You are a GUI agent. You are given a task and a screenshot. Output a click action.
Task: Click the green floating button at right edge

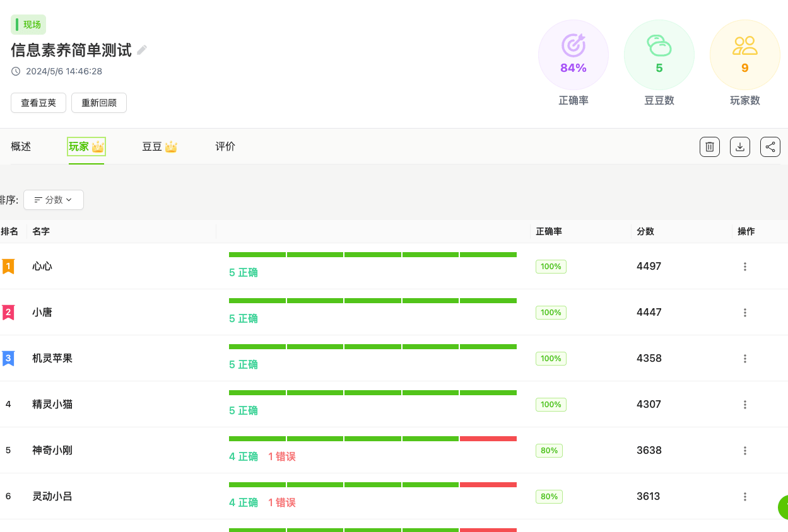click(x=783, y=507)
